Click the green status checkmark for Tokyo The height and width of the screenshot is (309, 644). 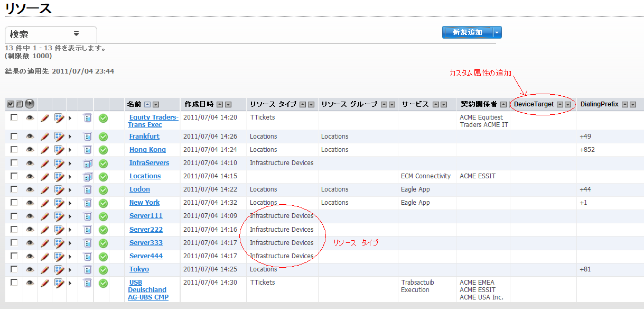[x=103, y=269]
